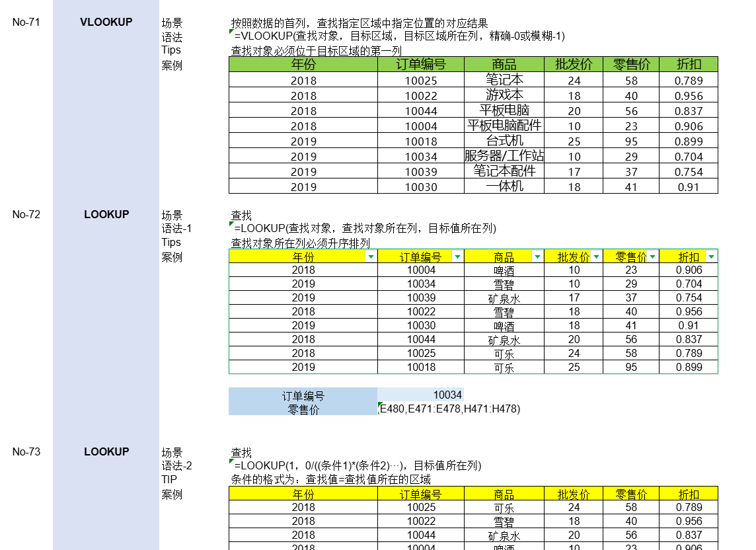Select the green 年份 header in VLOOKUP table

303,64
